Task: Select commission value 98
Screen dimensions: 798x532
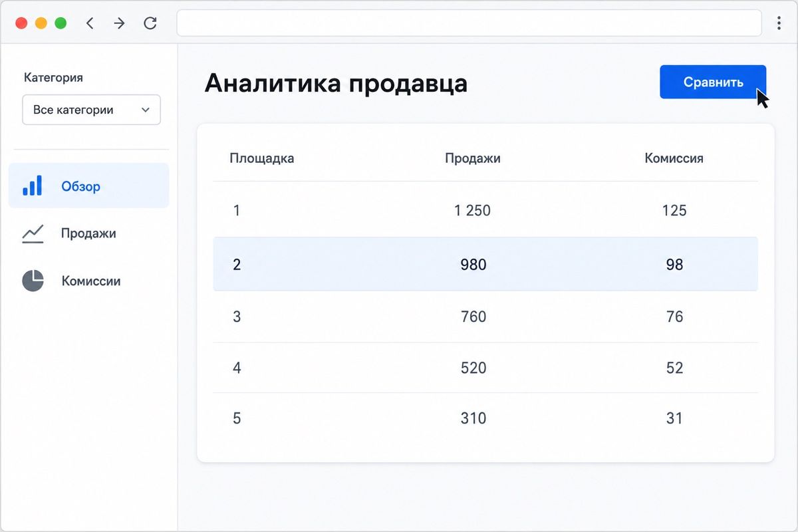Action: (674, 265)
